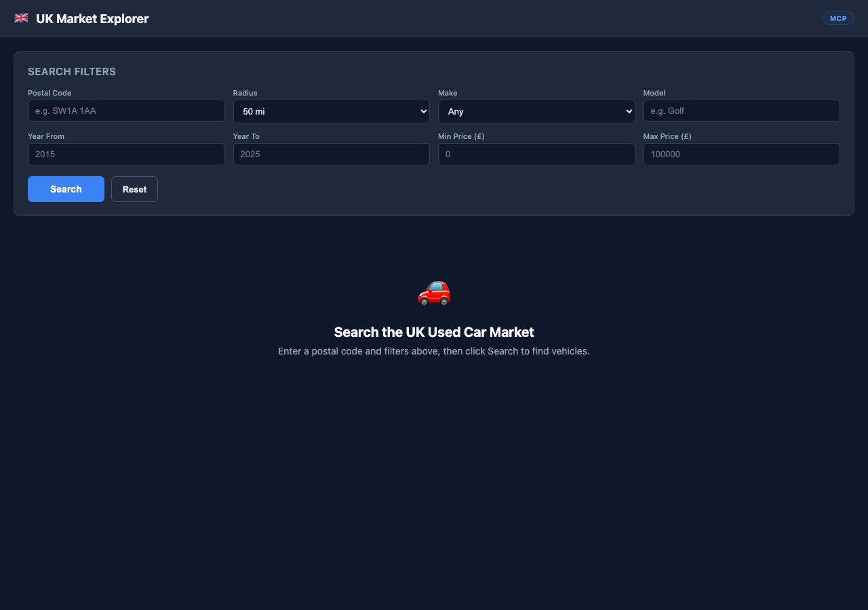The width and height of the screenshot is (868, 610).
Task: Expand the Radius selector showing 50 mi
Action: [x=331, y=111]
